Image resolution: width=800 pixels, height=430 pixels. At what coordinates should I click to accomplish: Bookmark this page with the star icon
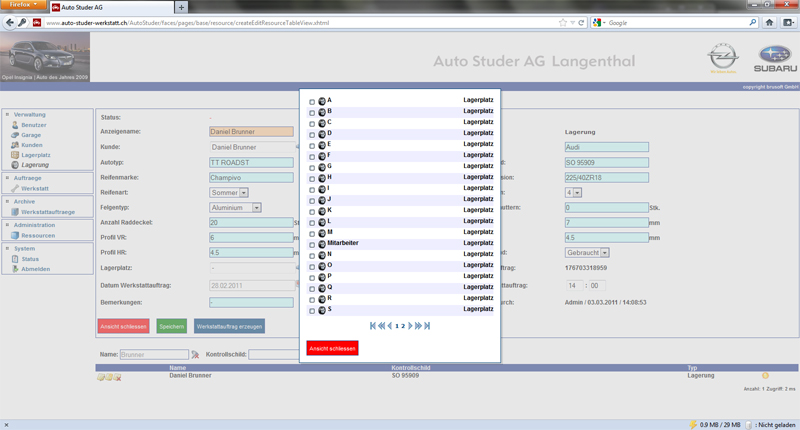(563, 22)
